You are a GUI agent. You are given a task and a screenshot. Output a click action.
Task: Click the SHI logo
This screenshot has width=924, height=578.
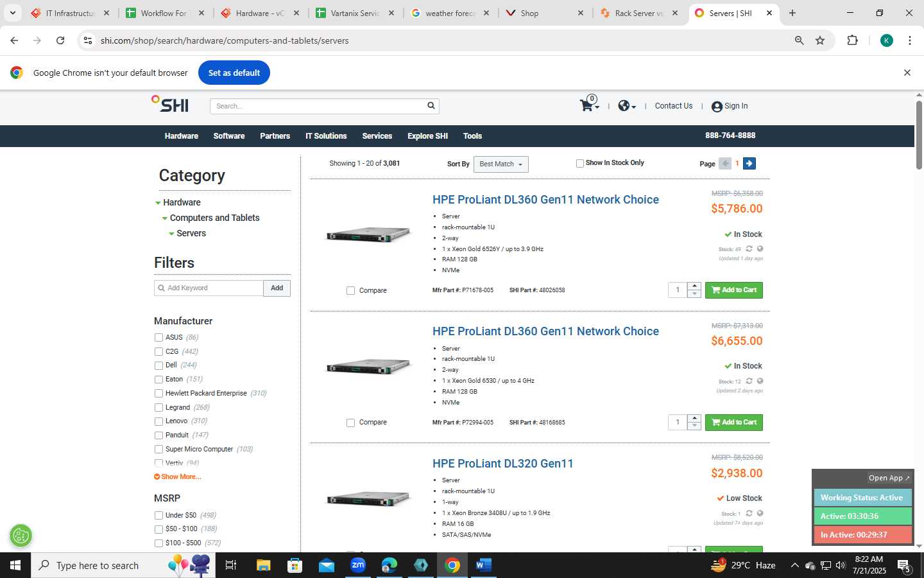170,104
